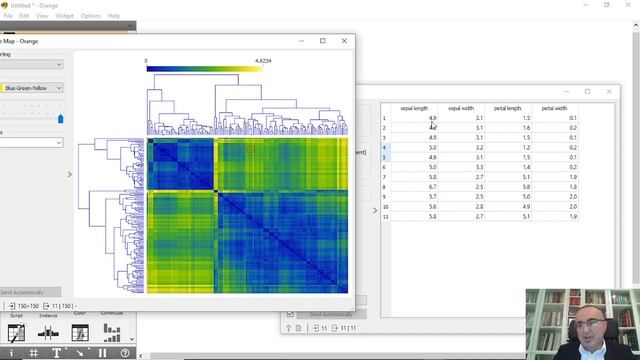The image size is (640, 360).
Task: Click the Orange app icon in title bar
Action: 4,5
